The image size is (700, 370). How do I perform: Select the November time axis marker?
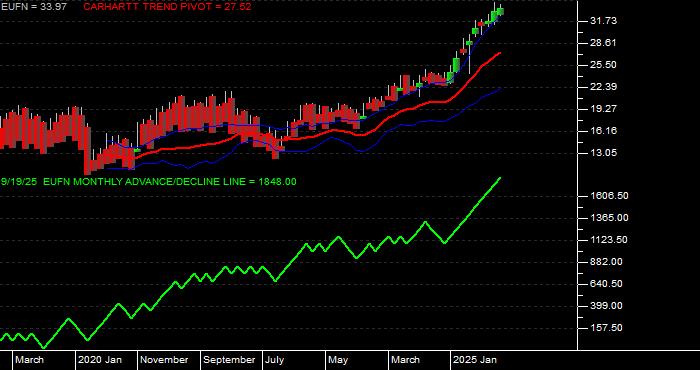tap(164, 360)
